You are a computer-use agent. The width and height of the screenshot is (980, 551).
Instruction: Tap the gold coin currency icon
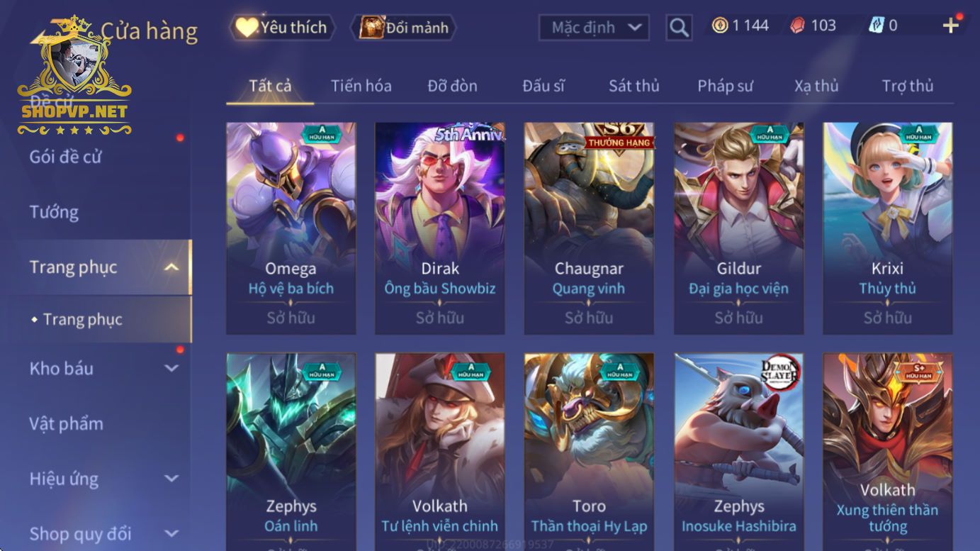(x=720, y=26)
